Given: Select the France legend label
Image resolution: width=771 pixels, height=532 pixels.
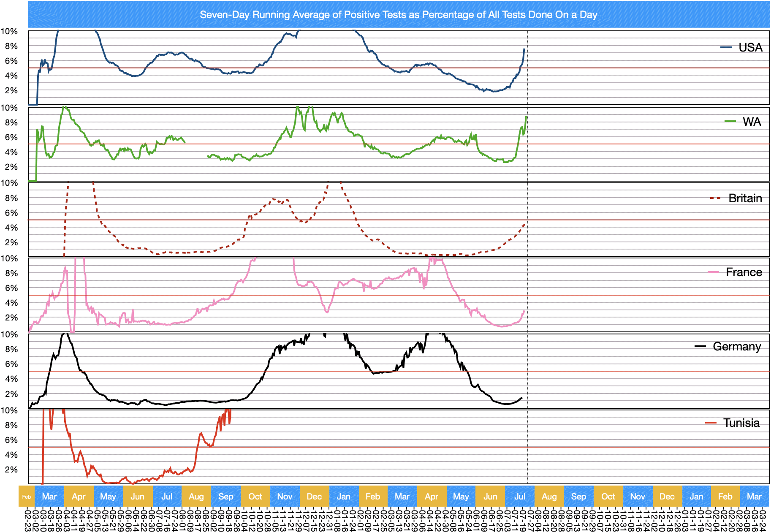Looking at the screenshot, I should click(x=744, y=272).
